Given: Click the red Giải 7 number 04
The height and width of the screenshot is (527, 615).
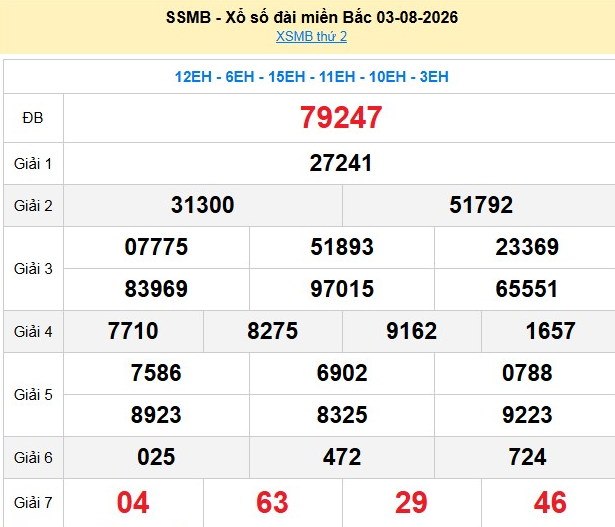Looking at the screenshot, I should [133, 502].
